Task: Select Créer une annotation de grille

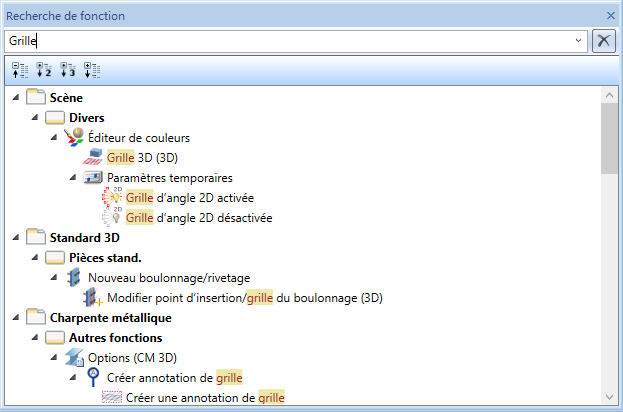Action: 205,397
